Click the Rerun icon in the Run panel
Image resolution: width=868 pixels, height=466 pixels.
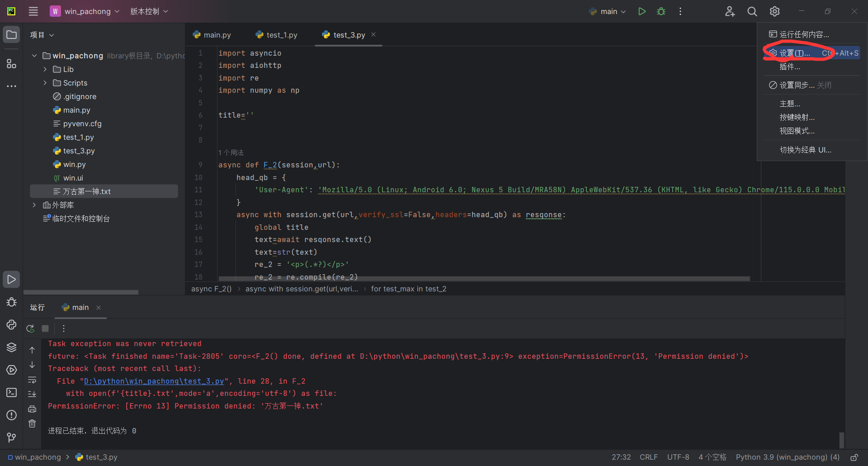(x=30, y=328)
